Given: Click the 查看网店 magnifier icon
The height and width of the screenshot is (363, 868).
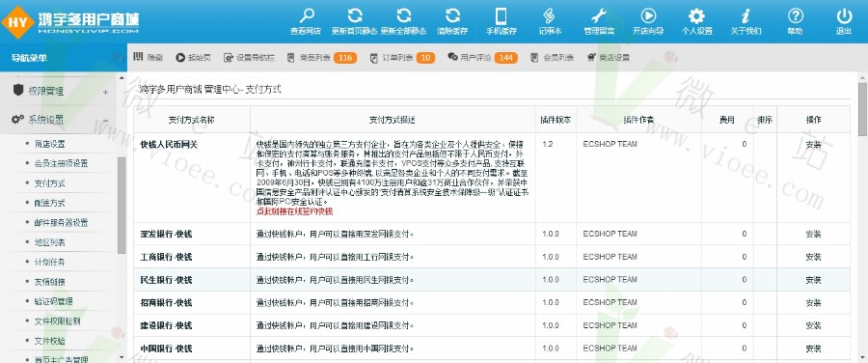Looking at the screenshot, I should 306,15.
